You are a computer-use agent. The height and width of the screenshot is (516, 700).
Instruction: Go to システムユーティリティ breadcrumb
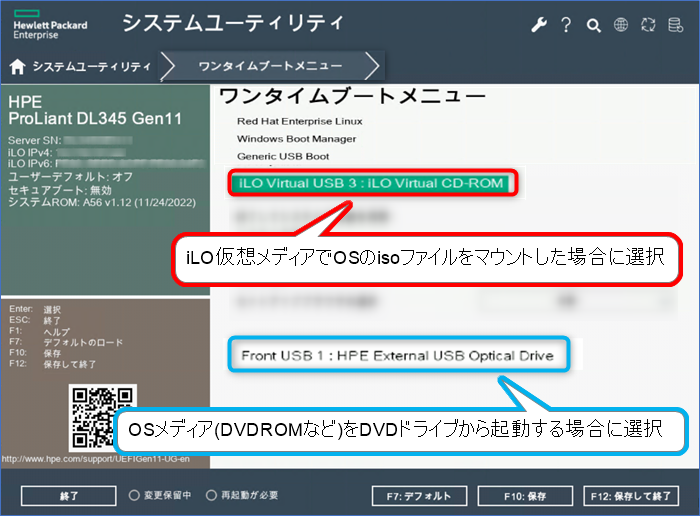tap(91, 67)
